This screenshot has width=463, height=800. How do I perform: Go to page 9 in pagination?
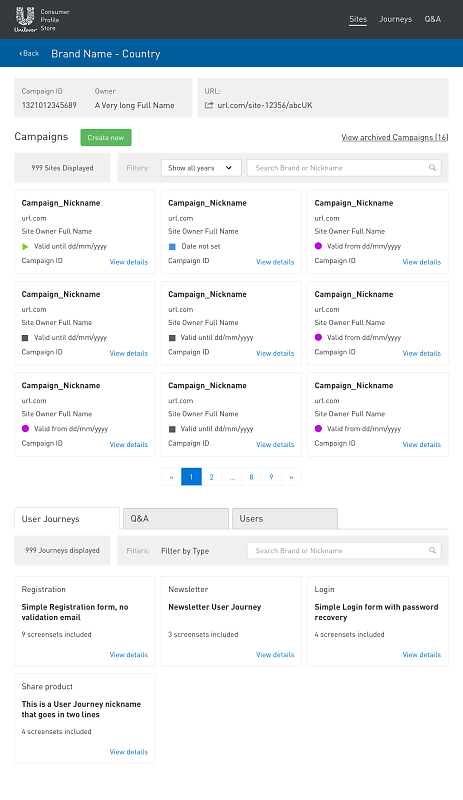click(x=271, y=477)
